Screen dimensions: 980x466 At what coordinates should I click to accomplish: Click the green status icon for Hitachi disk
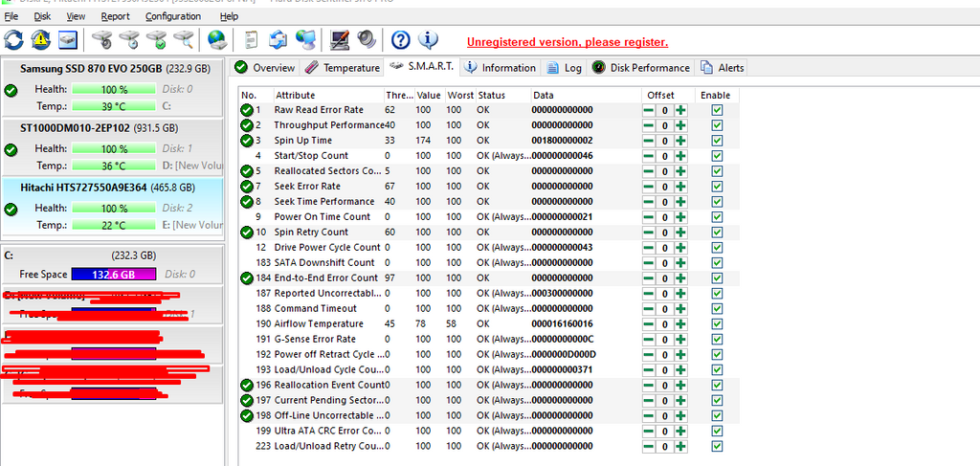pos(11,210)
